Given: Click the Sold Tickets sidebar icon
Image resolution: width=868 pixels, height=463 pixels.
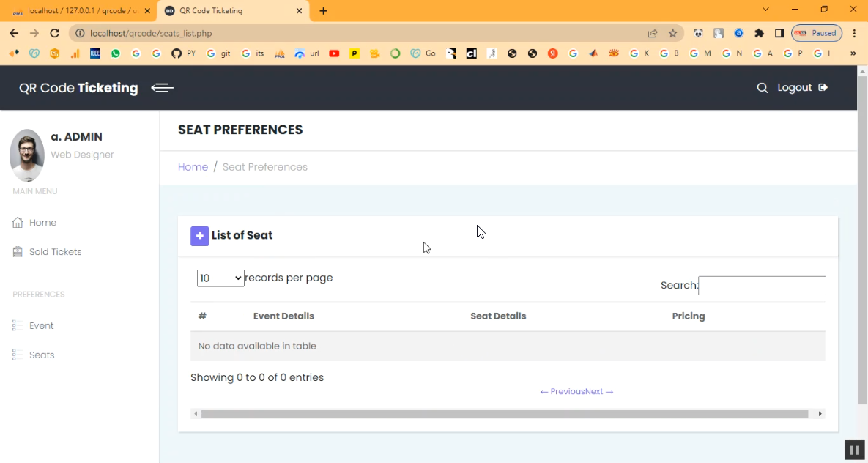Looking at the screenshot, I should click(18, 252).
